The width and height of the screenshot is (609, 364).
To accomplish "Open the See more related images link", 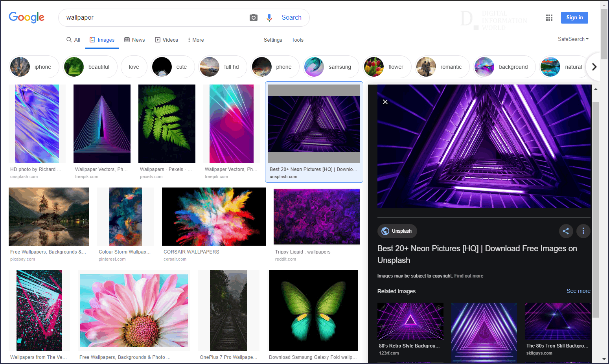I will click(x=578, y=291).
